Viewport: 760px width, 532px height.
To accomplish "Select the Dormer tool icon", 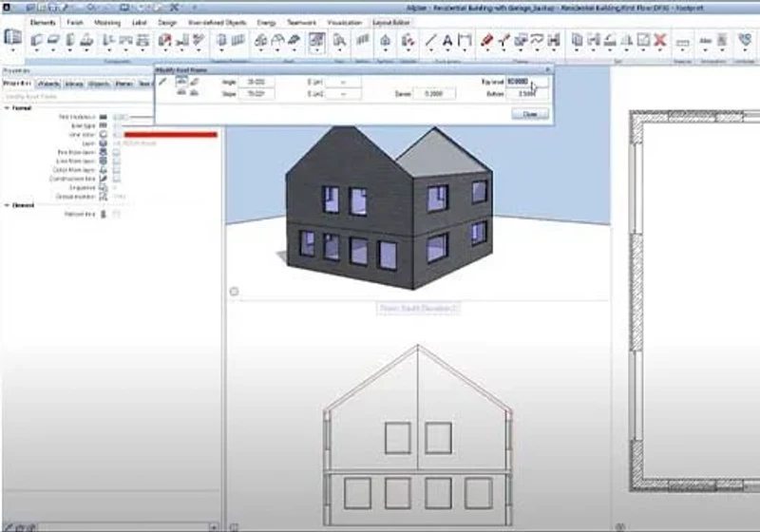I will tap(260, 40).
